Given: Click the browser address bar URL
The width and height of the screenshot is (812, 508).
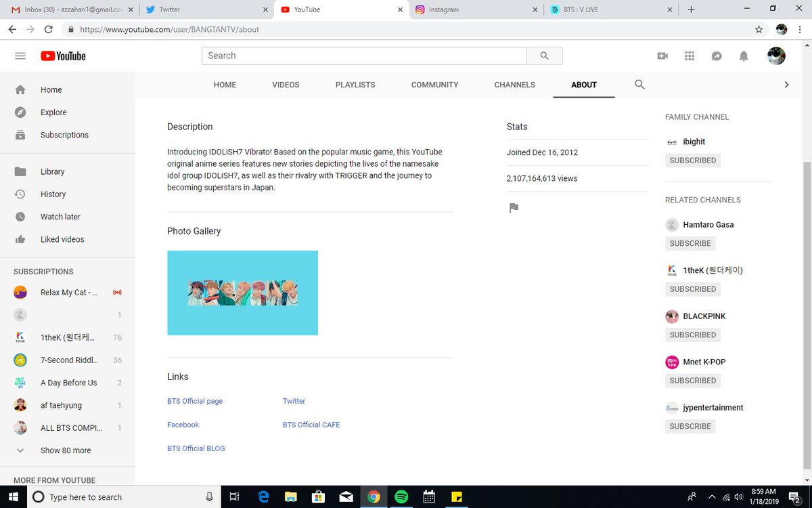Looking at the screenshot, I should click(169, 30).
